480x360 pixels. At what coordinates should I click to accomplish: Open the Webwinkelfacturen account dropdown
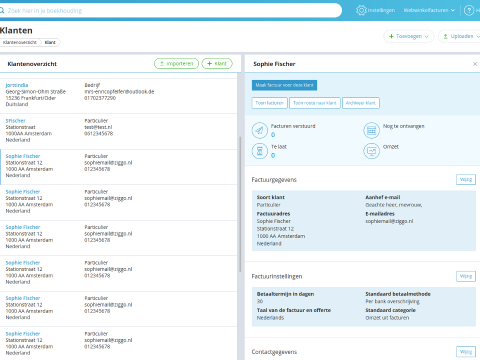[x=429, y=10]
